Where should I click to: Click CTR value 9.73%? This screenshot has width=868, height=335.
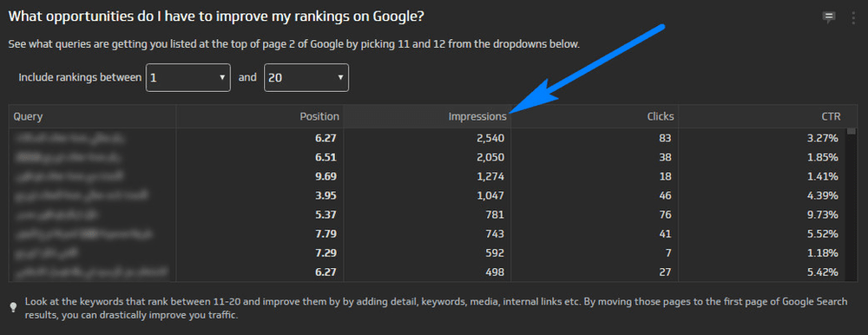[823, 215]
